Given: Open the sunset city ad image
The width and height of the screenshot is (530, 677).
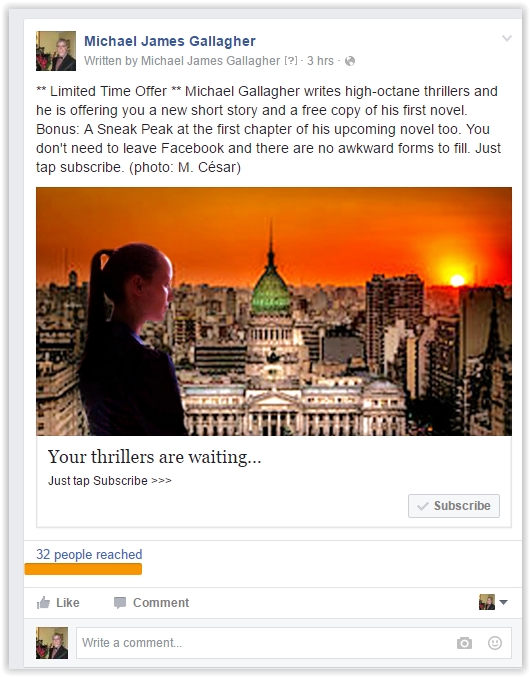Looking at the screenshot, I should point(274,311).
